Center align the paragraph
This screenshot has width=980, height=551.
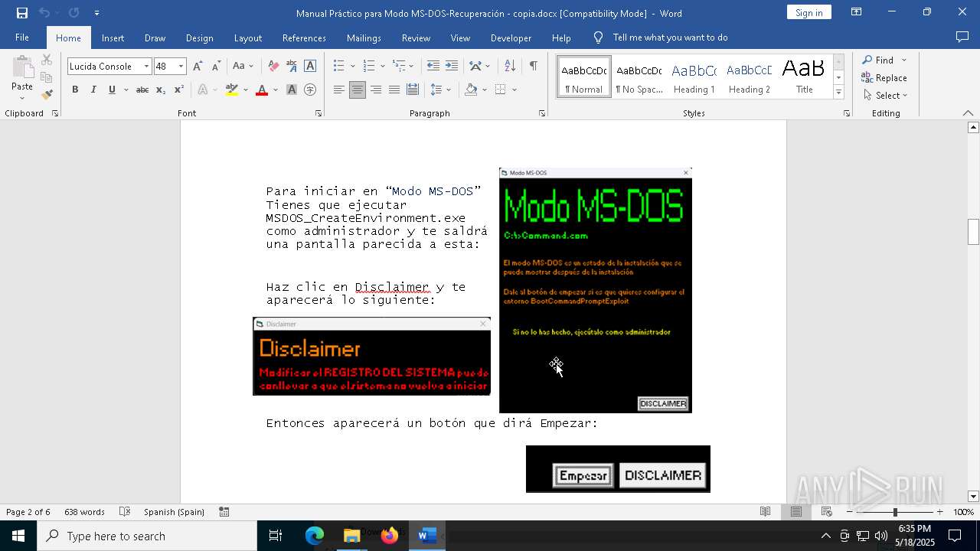click(358, 90)
